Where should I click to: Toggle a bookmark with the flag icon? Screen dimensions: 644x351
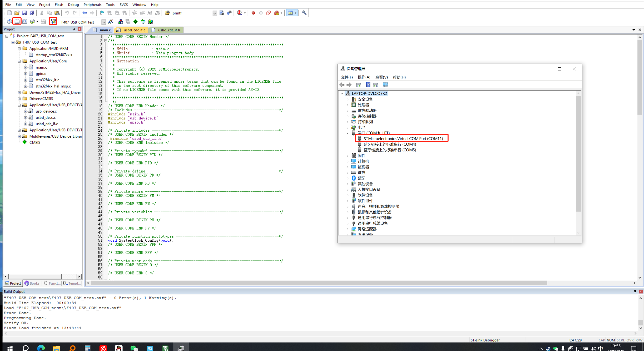pyautogui.click(x=101, y=13)
